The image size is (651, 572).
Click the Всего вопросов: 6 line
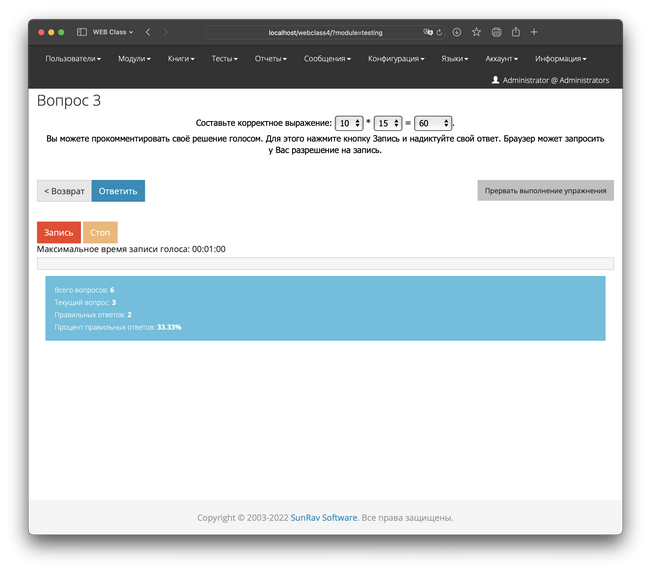click(84, 290)
